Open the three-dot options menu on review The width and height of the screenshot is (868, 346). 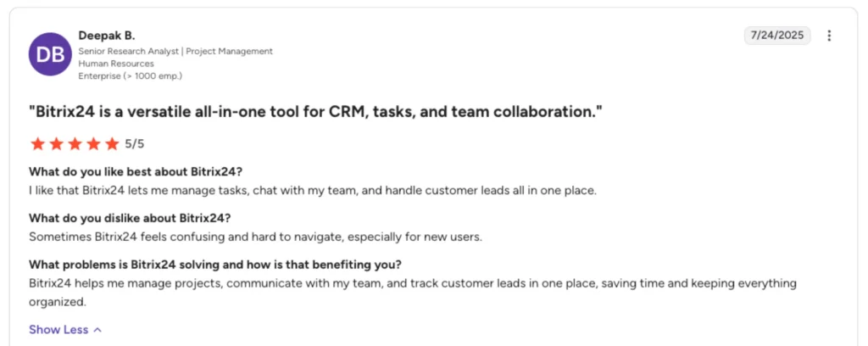point(829,36)
